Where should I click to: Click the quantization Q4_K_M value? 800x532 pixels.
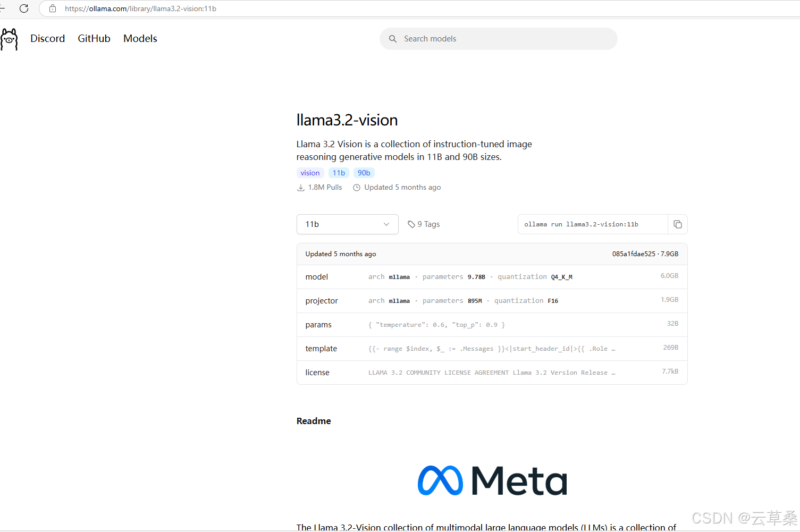tap(562, 277)
